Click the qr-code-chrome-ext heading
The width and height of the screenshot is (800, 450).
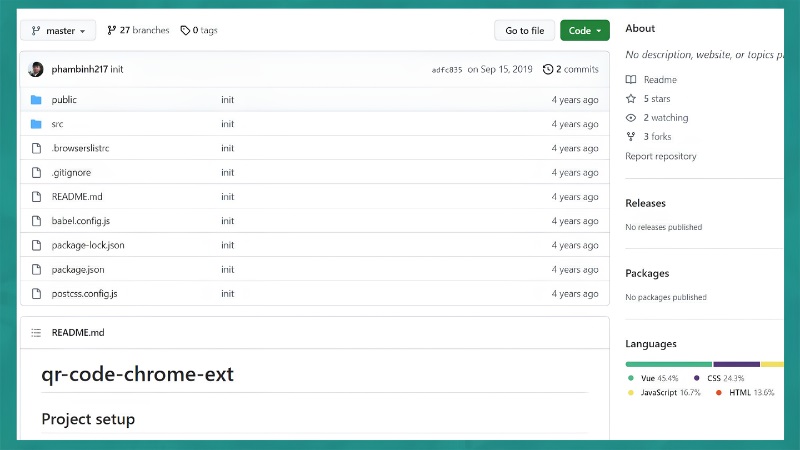point(137,374)
